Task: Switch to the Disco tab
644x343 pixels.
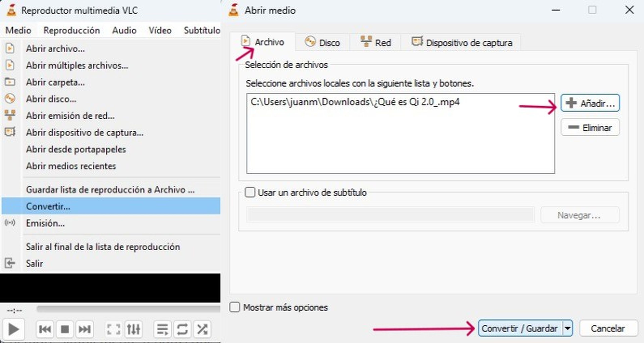Action: [322, 42]
